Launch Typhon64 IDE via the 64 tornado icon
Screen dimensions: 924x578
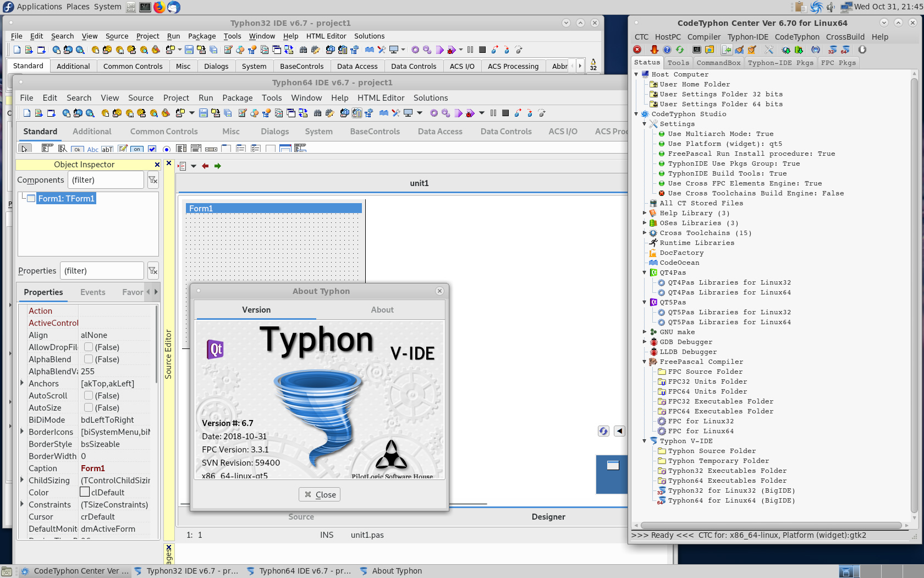pos(845,50)
